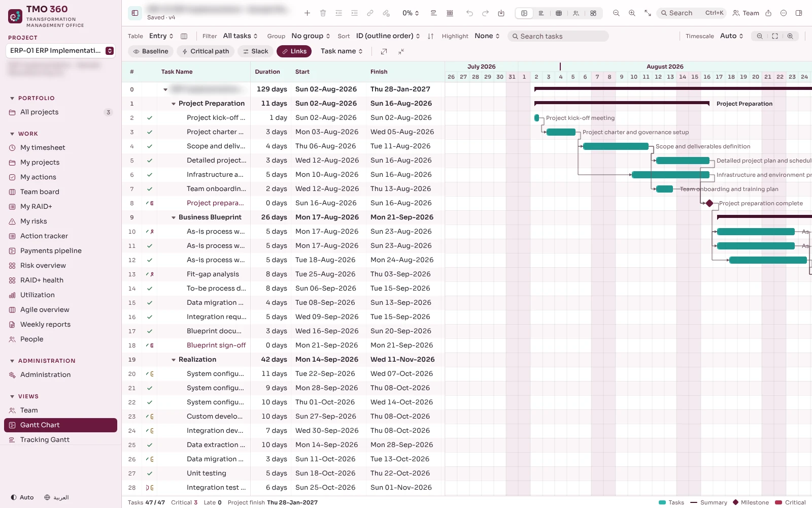The image size is (812, 508).
Task: Open the Sort ID outline order dropdown
Action: pyautogui.click(x=388, y=36)
